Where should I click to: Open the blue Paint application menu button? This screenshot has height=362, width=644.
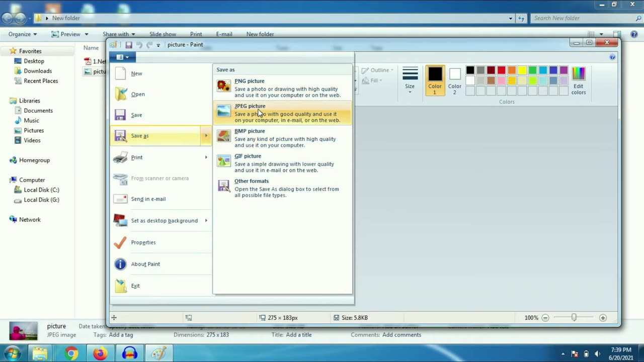(122, 57)
